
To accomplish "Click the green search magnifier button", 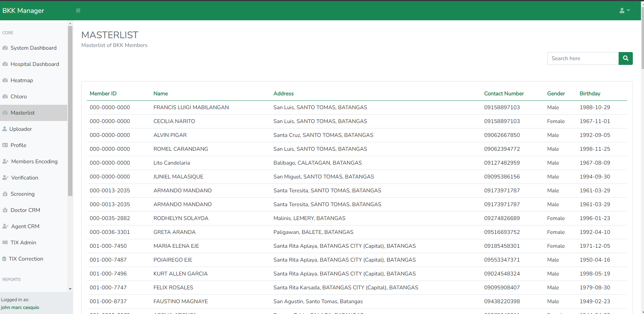I will pos(625,58).
